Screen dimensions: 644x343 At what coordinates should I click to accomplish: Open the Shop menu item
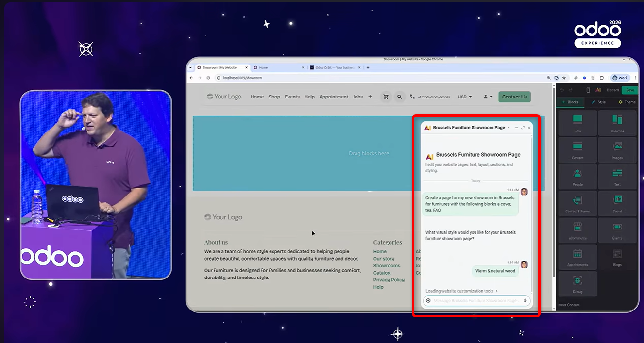[x=274, y=97]
